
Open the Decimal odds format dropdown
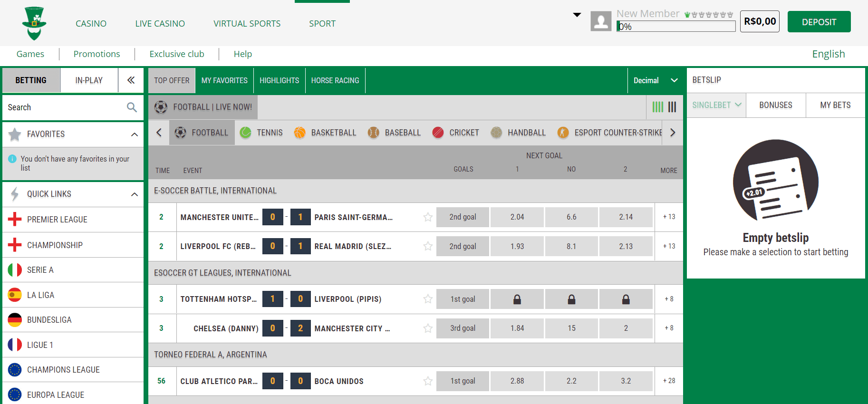[x=656, y=81]
